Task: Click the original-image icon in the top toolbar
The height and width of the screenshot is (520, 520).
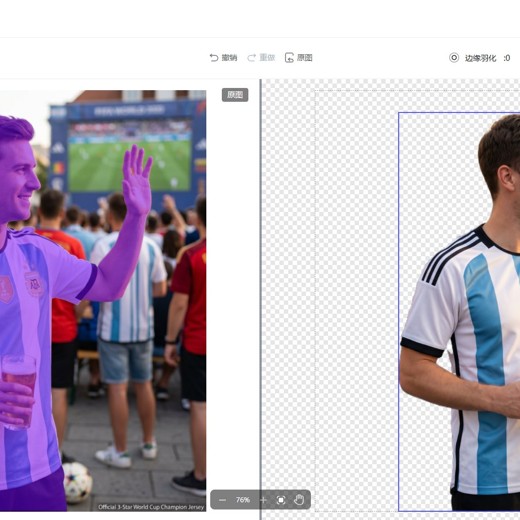Action: click(x=289, y=58)
